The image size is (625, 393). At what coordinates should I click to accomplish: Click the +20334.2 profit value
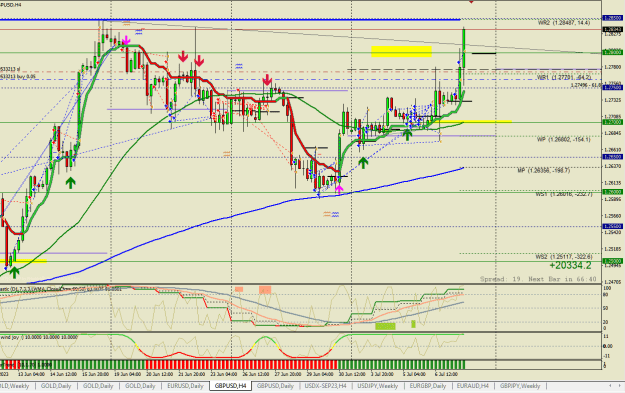click(570, 265)
